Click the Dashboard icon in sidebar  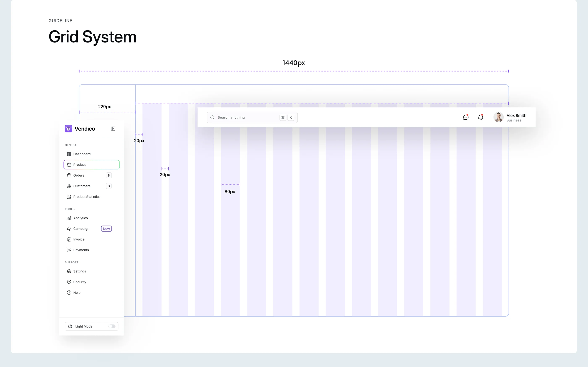tap(69, 154)
